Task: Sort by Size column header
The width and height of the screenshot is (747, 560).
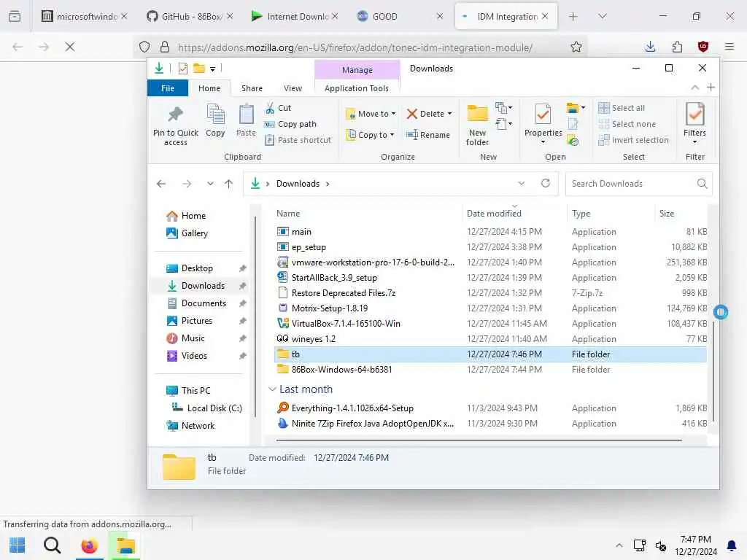Action: click(681, 214)
